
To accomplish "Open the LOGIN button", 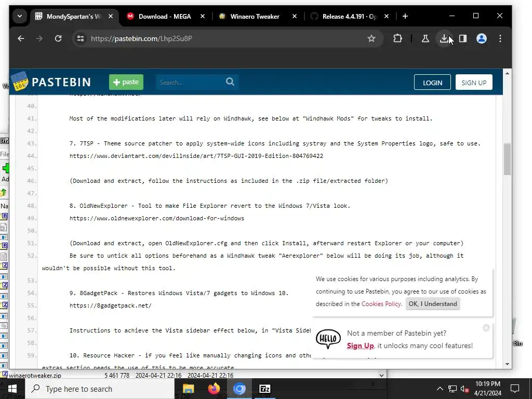I will click(432, 83).
